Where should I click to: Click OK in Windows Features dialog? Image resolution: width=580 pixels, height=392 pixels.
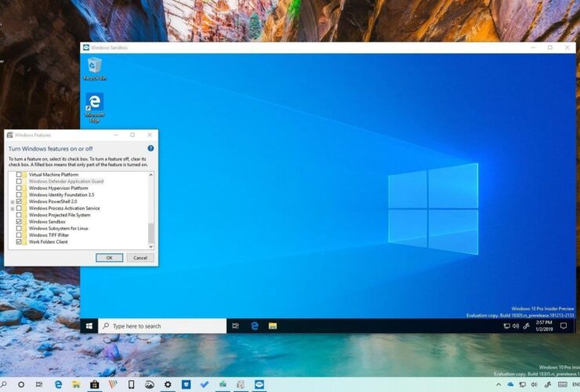pos(109,258)
